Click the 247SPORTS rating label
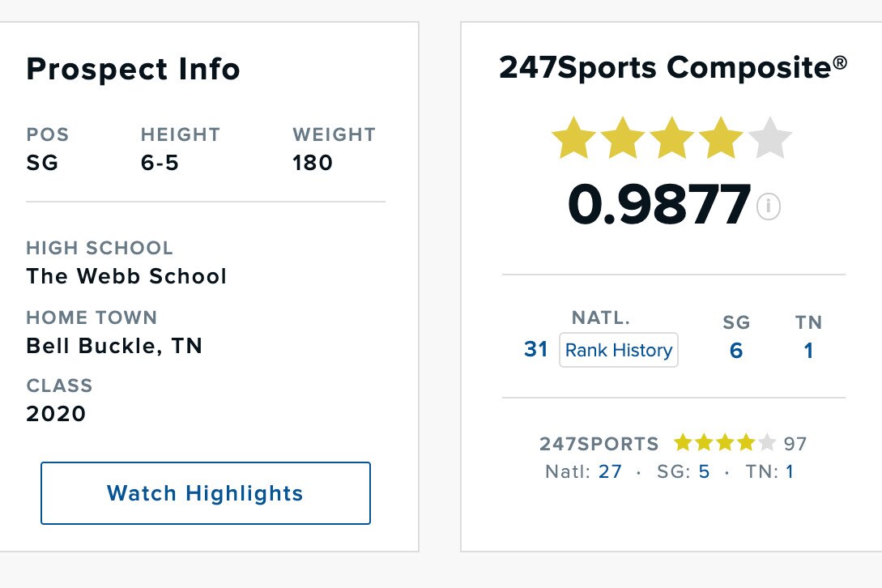882x588 pixels. click(x=599, y=444)
